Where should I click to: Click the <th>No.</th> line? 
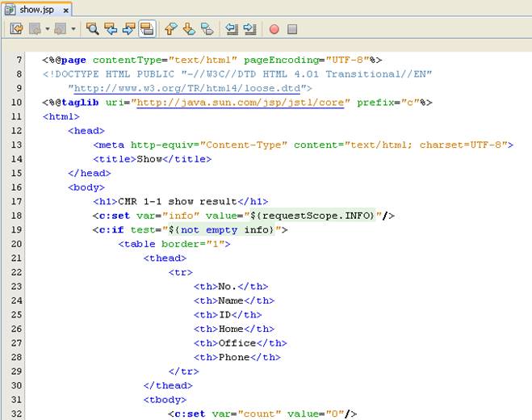tap(231, 287)
